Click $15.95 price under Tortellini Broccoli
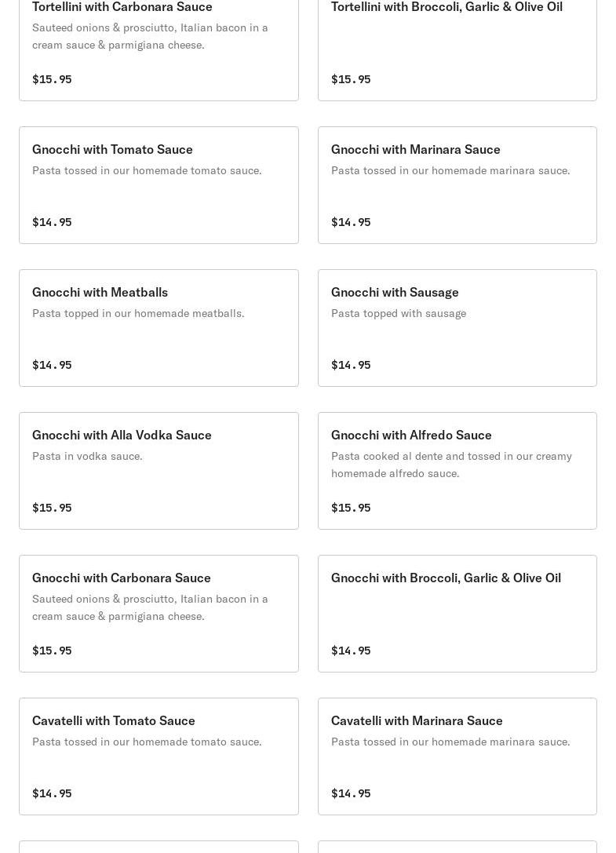 coord(351,79)
